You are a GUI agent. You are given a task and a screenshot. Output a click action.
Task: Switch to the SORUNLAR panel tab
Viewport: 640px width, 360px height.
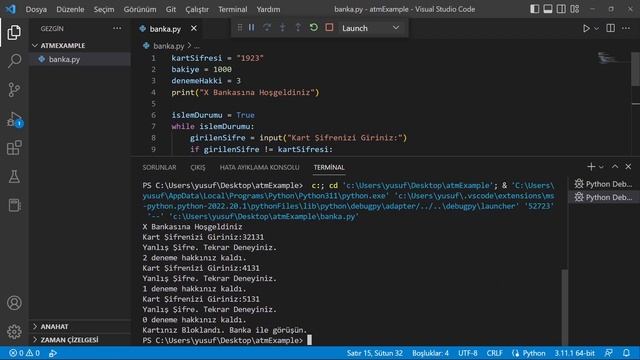tap(159, 167)
